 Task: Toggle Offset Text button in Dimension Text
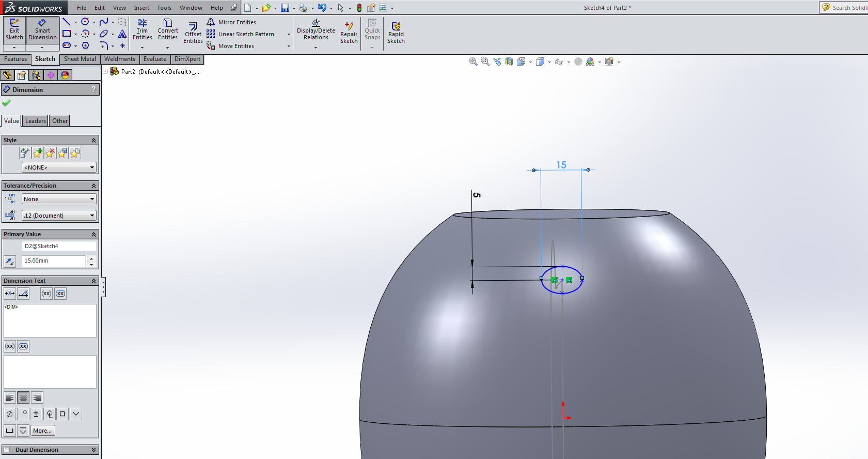(x=23, y=294)
